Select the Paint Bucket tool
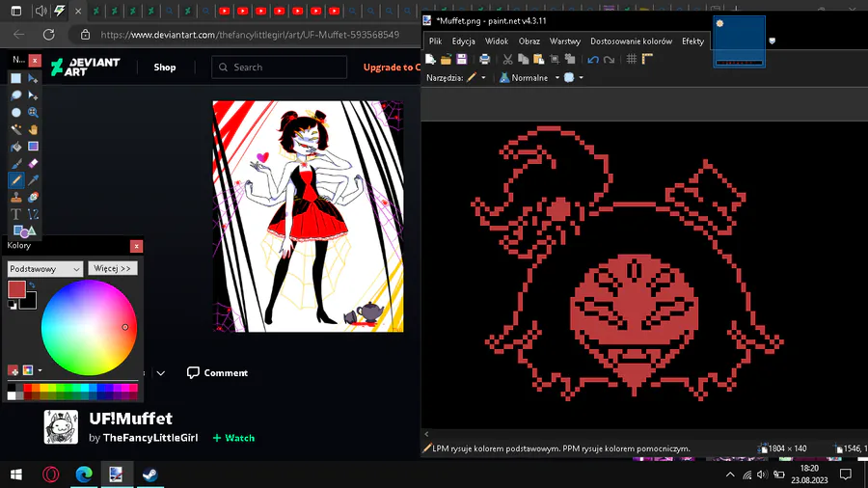 click(x=16, y=146)
